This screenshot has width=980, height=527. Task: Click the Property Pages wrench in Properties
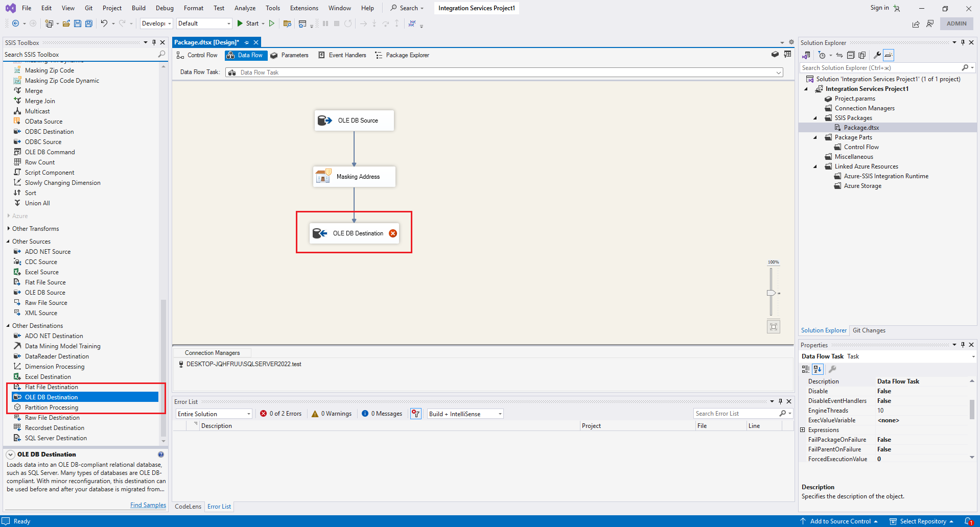click(x=832, y=369)
